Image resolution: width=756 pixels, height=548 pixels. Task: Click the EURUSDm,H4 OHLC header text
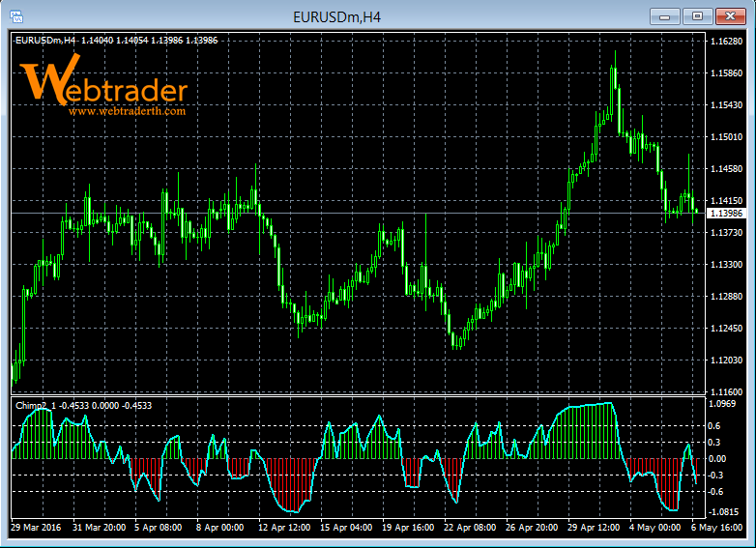tap(117, 41)
